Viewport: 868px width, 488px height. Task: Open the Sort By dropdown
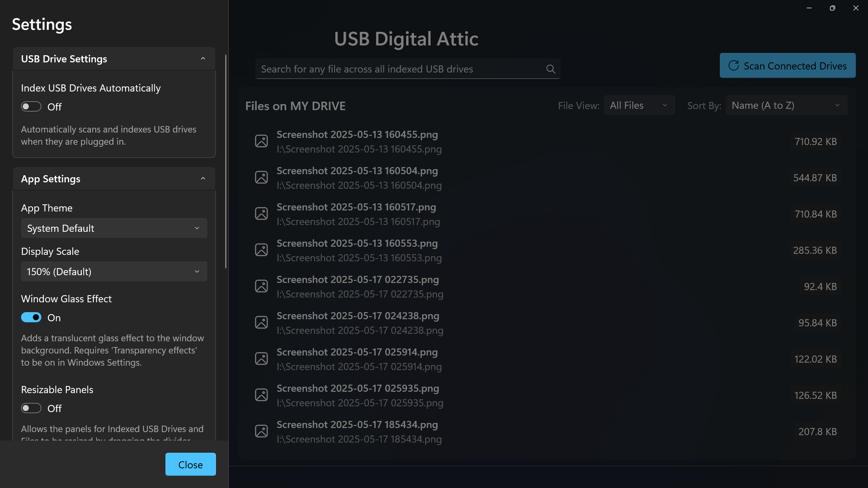[786, 105]
